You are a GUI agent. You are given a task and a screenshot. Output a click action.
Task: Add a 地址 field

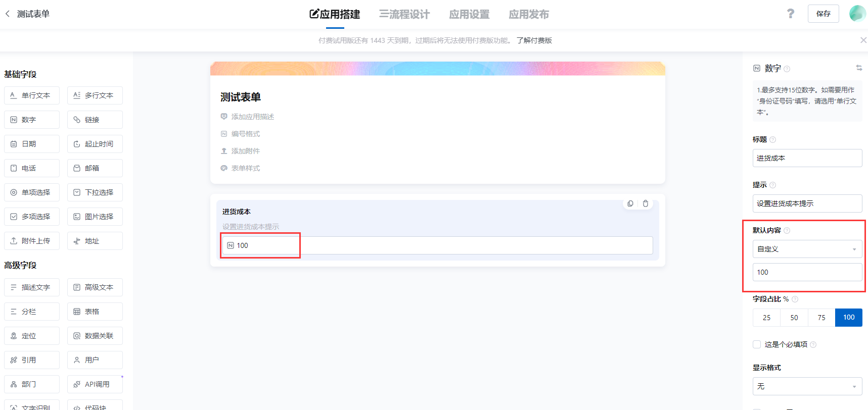[95, 241]
